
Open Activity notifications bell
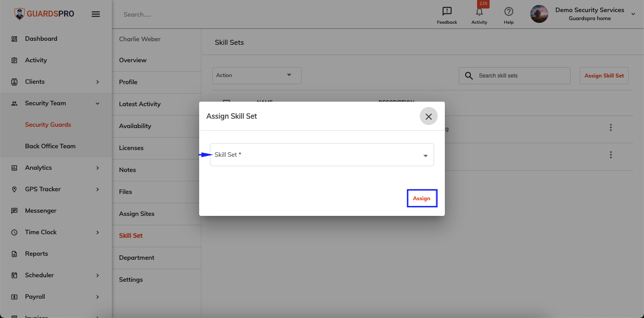[x=479, y=12]
